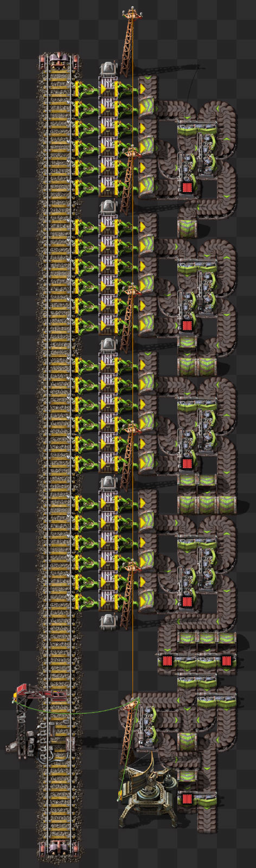Image resolution: width=256 pixels, height=868 pixels.
Task: Click the red splitter filter in the fourth belt loop
Action: [187, 602]
